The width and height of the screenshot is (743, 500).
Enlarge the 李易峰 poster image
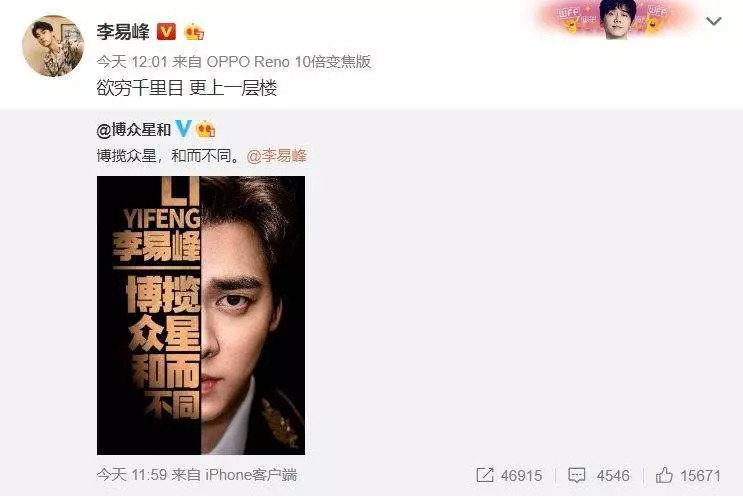pyautogui.click(x=201, y=315)
